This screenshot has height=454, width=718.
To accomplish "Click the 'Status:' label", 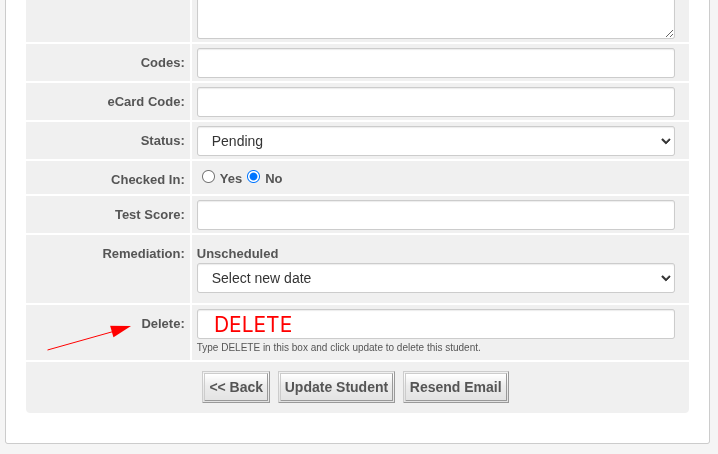I will (163, 141).
